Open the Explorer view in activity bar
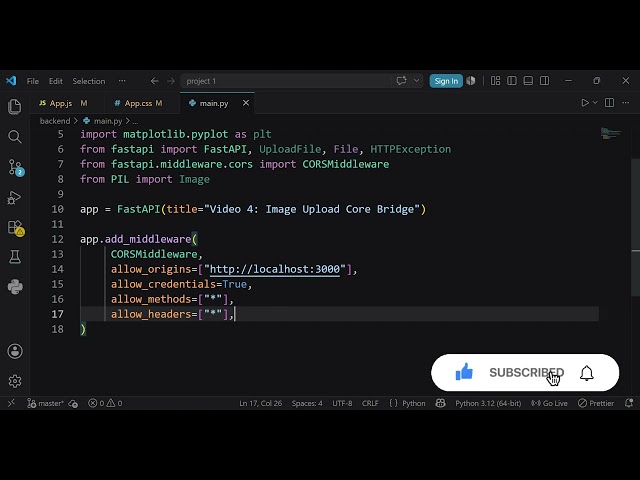 click(x=15, y=107)
